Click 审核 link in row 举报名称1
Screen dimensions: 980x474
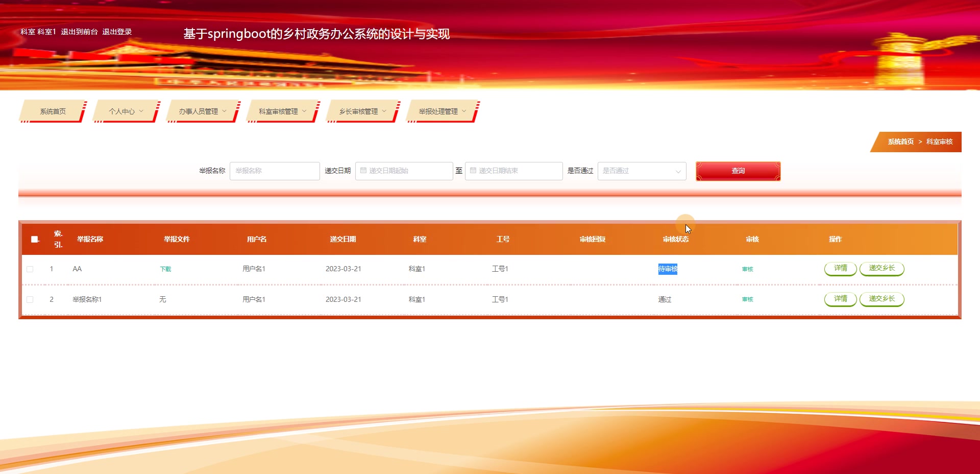click(x=748, y=299)
